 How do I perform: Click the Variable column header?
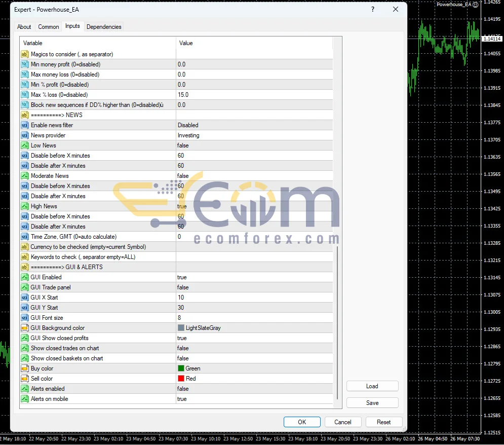(98, 43)
